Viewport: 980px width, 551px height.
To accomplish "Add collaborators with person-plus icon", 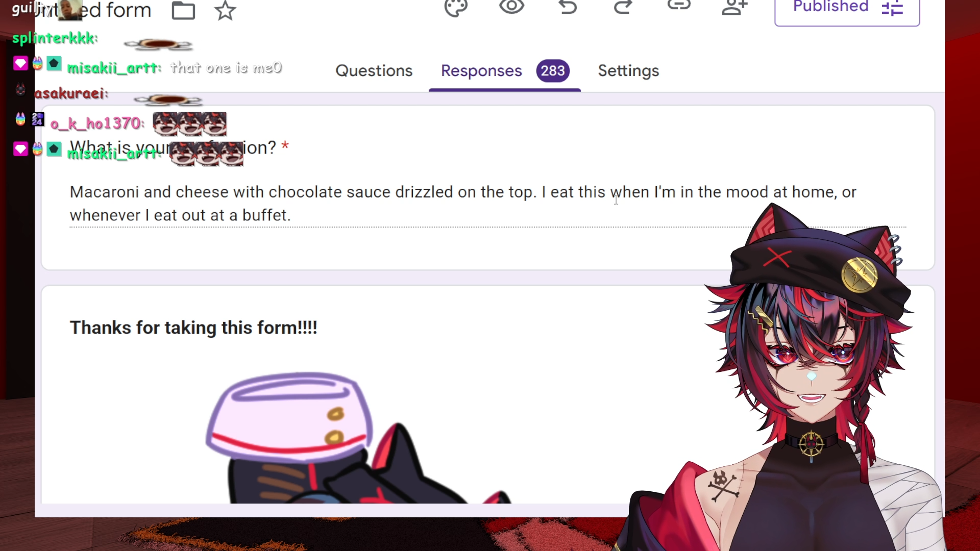I will 734,7.
